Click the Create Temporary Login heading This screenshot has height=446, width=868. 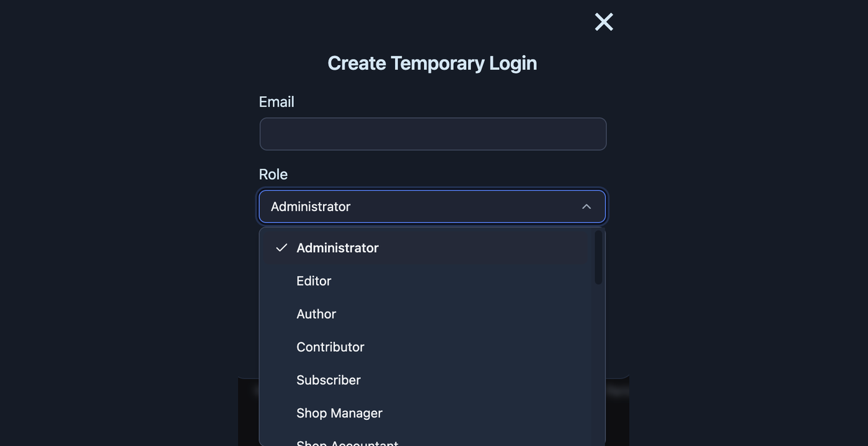tap(432, 63)
